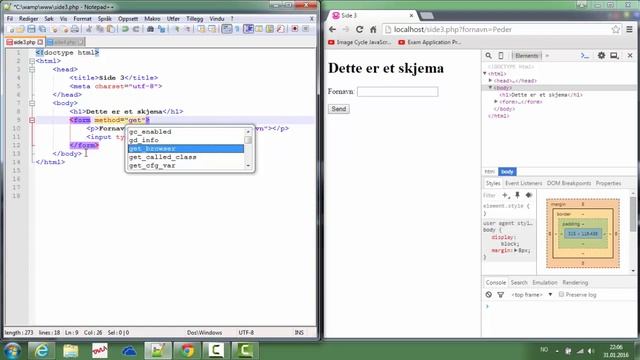
Task: Open Chrome from the taskbar
Action: [x=187, y=351]
